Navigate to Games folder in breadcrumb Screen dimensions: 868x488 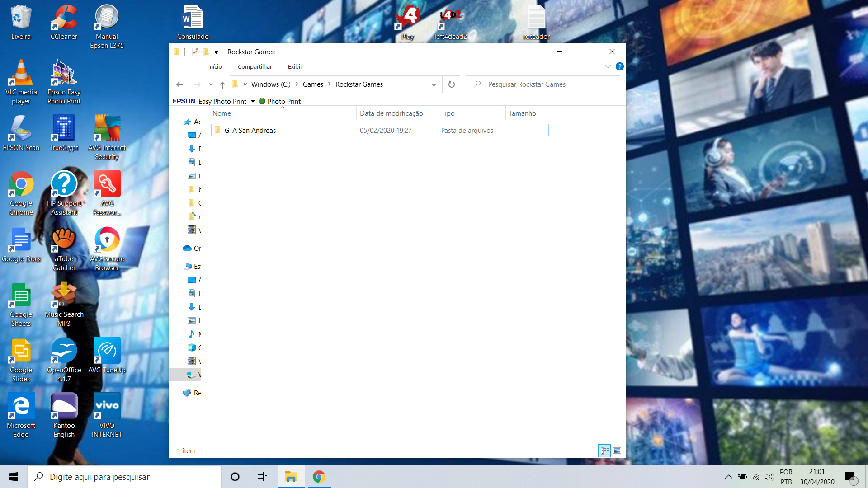pos(313,84)
